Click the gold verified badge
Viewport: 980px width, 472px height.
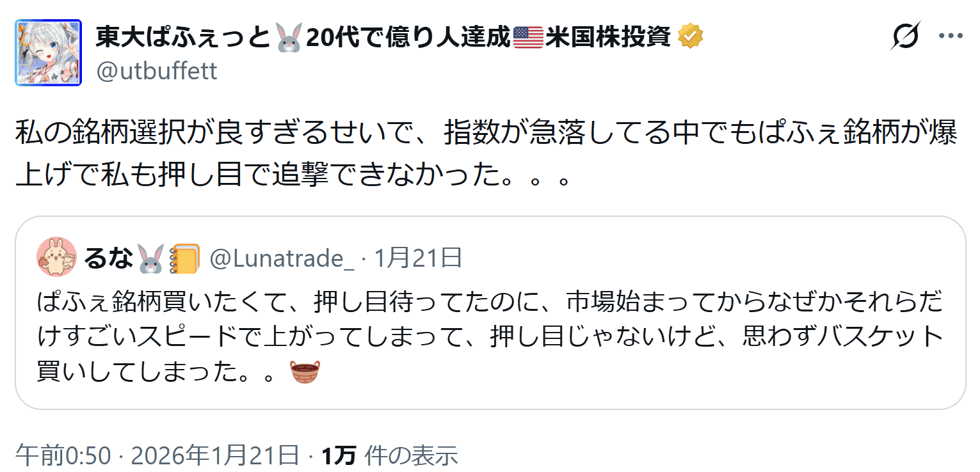coord(690,38)
